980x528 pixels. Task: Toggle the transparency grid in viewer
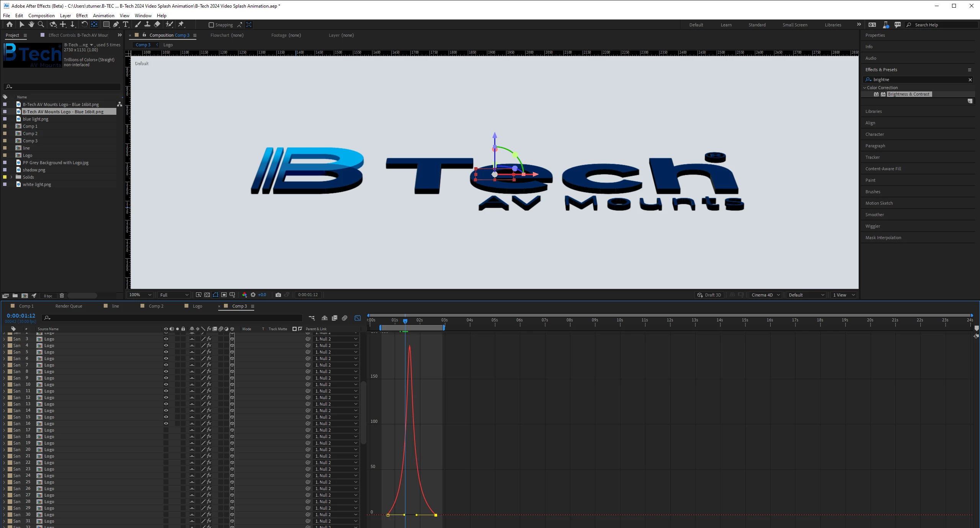point(207,295)
